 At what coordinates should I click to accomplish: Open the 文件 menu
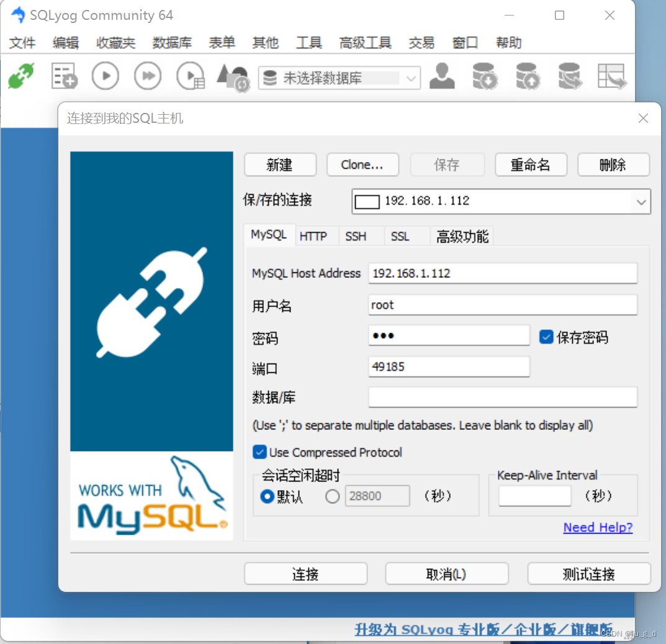[x=22, y=42]
